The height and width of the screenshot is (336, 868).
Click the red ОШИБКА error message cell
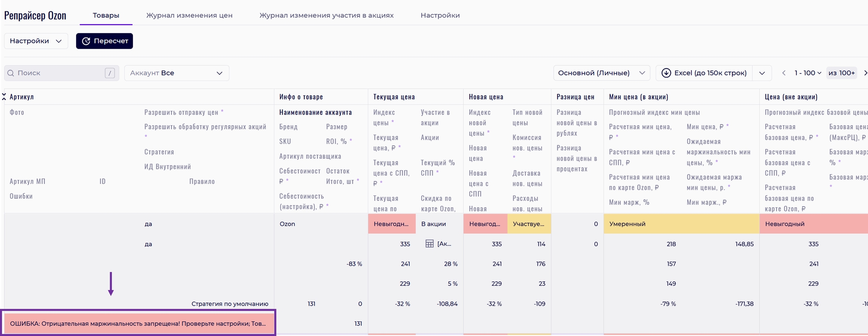pos(138,324)
